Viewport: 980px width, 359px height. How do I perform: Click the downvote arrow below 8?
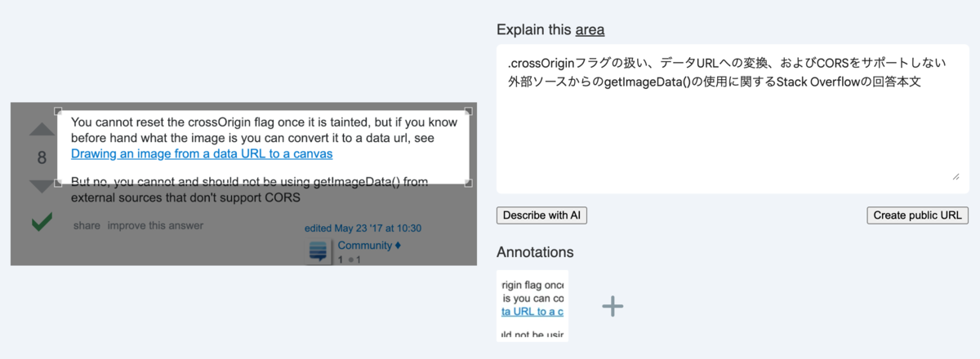[x=42, y=187]
